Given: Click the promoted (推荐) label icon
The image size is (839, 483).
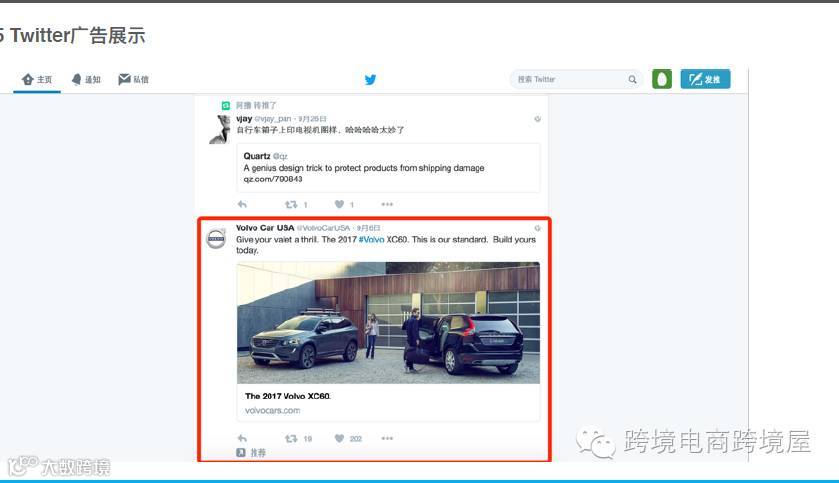Looking at the screenshot, I should (x=241, y=453).
